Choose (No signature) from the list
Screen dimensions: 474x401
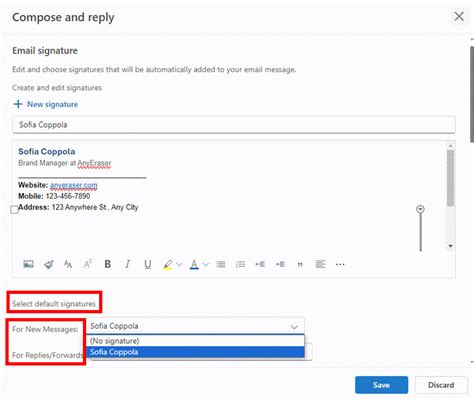tap(195, 341)
